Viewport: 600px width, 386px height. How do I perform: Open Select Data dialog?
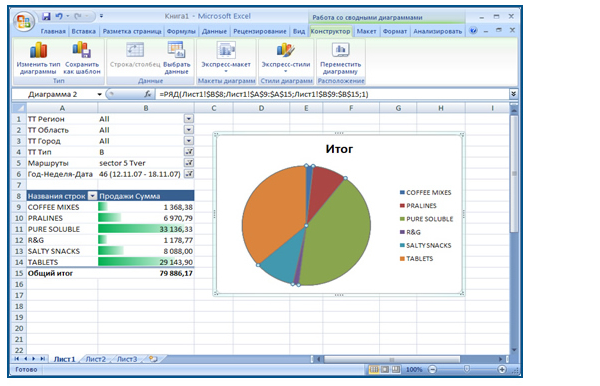176,58
